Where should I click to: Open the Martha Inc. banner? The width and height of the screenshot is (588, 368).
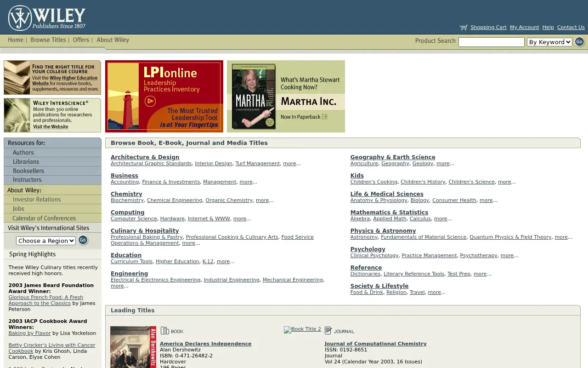(x=286, y=96)
